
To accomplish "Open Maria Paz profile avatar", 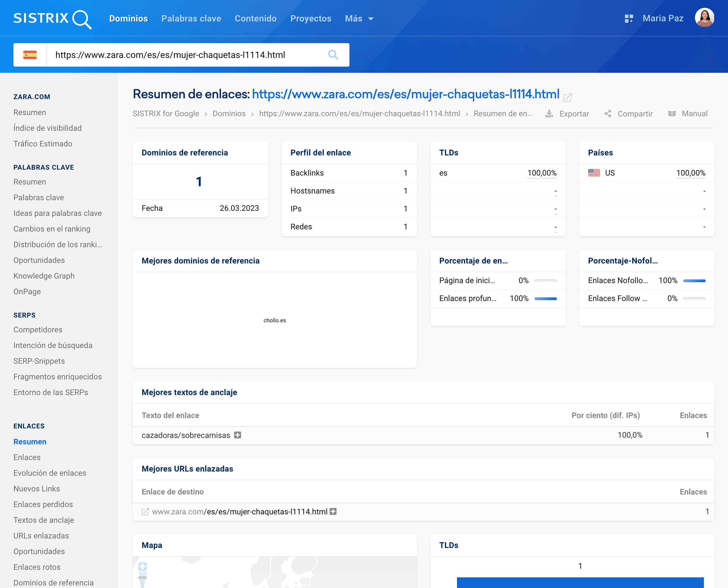I will pos(704,18).
